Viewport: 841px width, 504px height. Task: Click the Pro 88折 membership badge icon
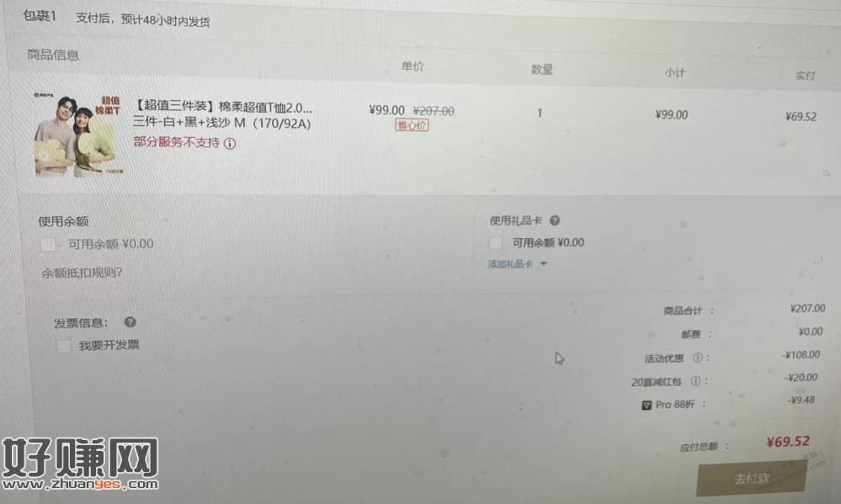click(x=647, y=405)
